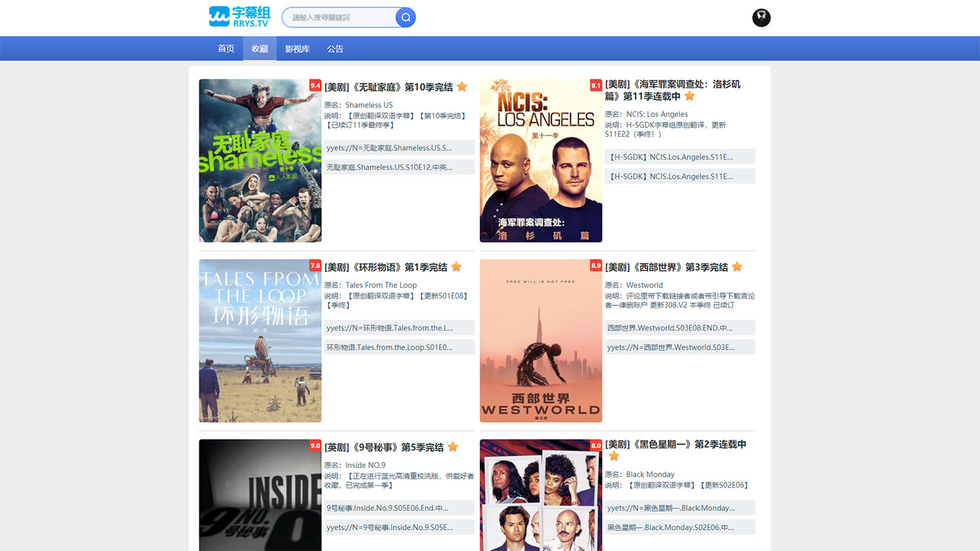Viewport: 980px width, 551px height.
Task: Open the Shameless 无耻家庭 poster
Action: tap(260, 161)
